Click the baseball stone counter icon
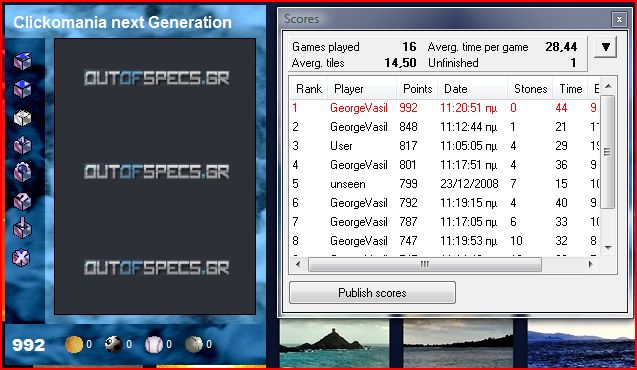The image size is (637, 370). (x=154, y=344)
